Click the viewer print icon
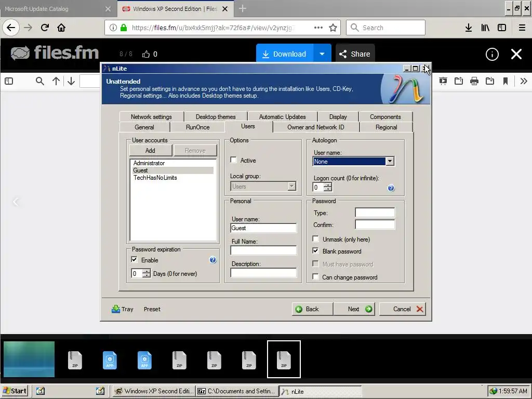 [474, 81]
